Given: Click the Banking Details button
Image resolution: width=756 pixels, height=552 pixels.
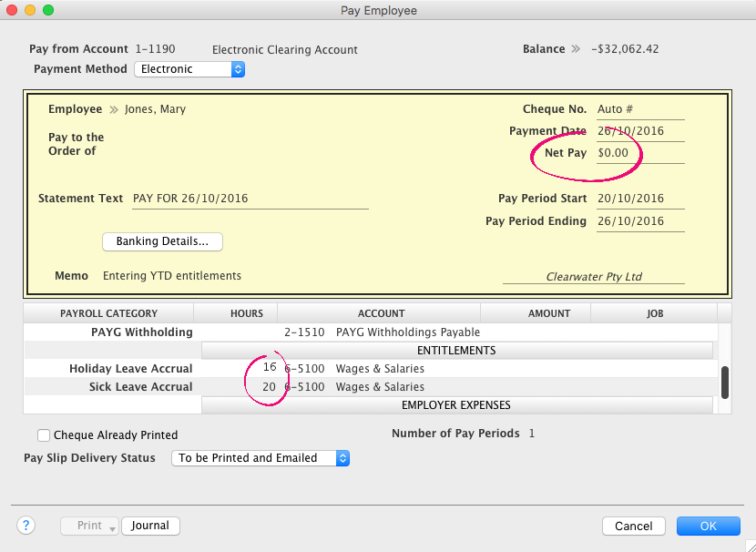Looking at the screenshot, I should (162, 241).
